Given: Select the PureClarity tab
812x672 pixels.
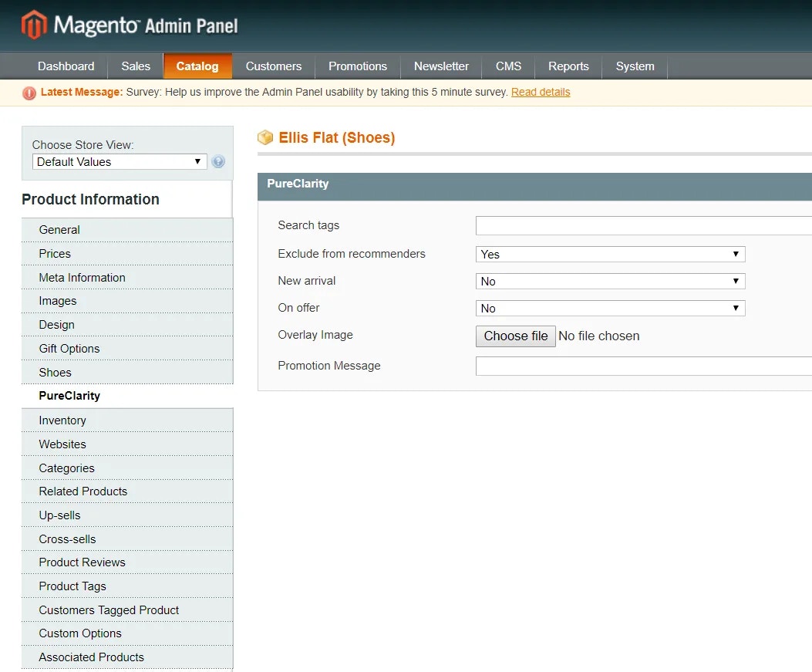Looking at the screenshot, I should pos(127,396).
